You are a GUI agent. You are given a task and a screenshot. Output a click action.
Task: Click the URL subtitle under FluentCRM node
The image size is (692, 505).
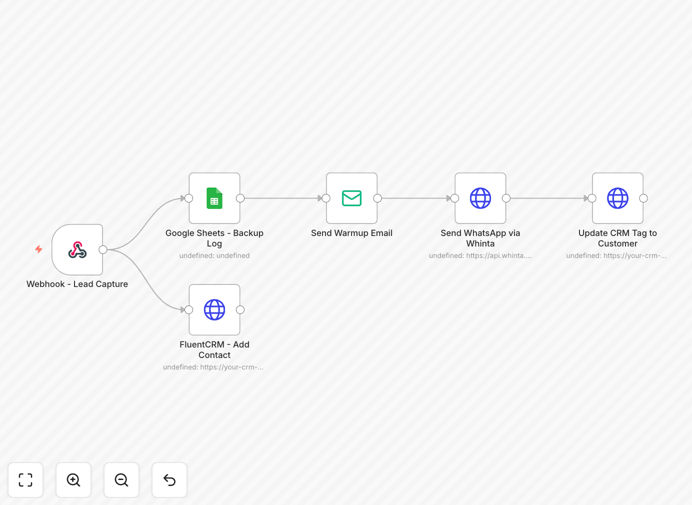click(213, 367)
